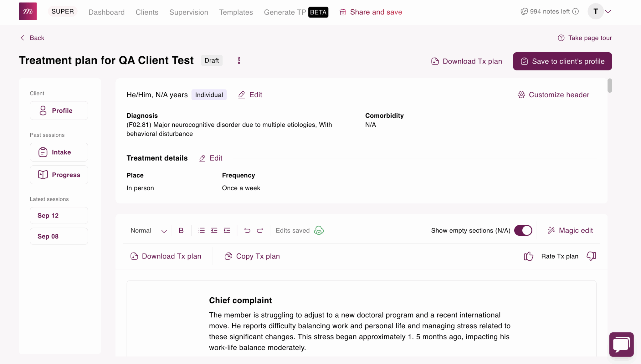
Task: Toggle Show empty sections (N/A)
Action: click(x=523, y=230)
